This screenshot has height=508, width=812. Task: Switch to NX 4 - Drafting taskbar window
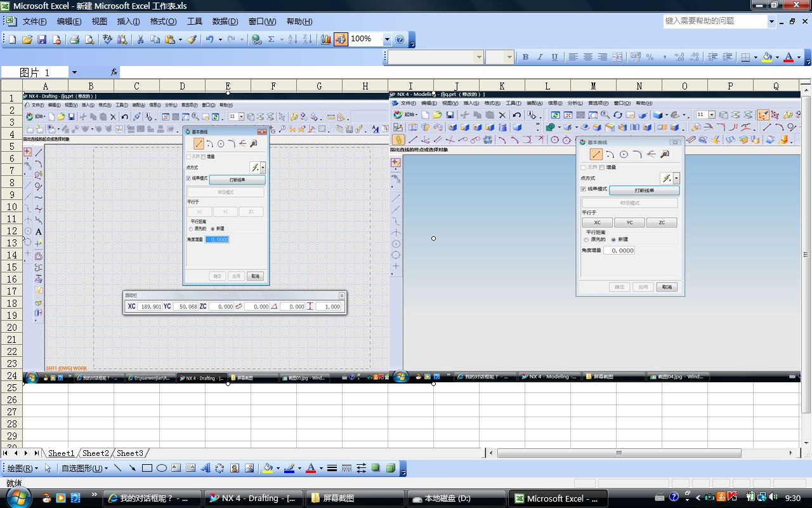tap(253, 498)
